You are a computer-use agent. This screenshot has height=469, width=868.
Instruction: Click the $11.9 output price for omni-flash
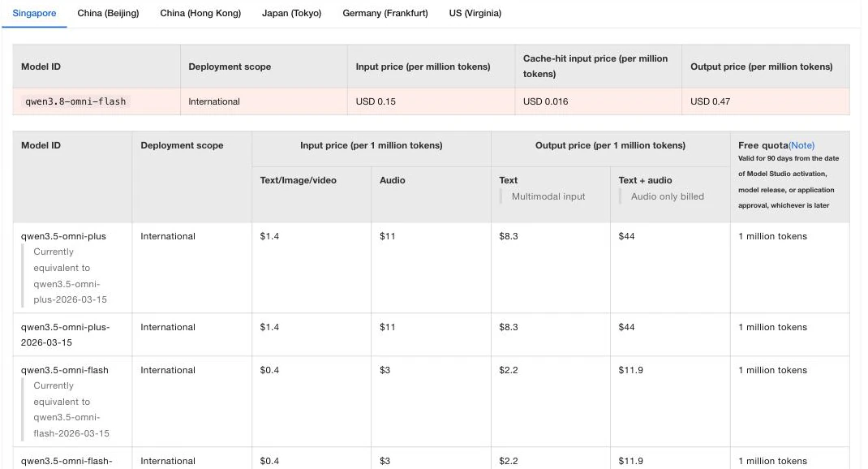pos(630,371)
